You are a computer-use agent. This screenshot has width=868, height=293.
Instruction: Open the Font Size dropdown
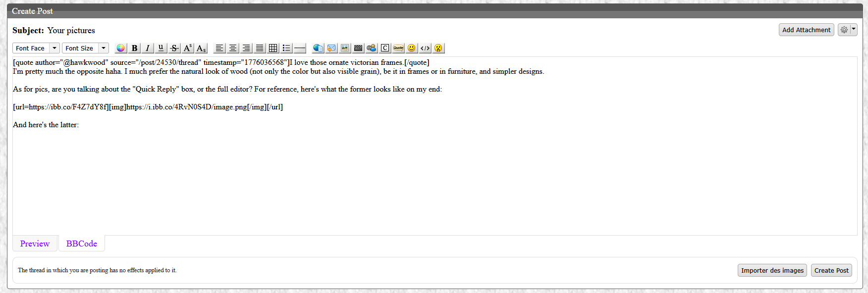(x=85, y=48)
